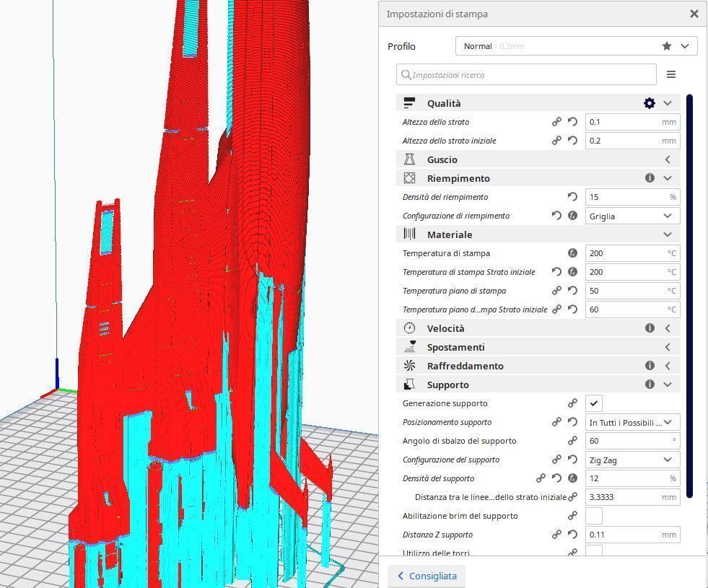Edit Angolo di sbalzo del supporto field

pos(633,441)
